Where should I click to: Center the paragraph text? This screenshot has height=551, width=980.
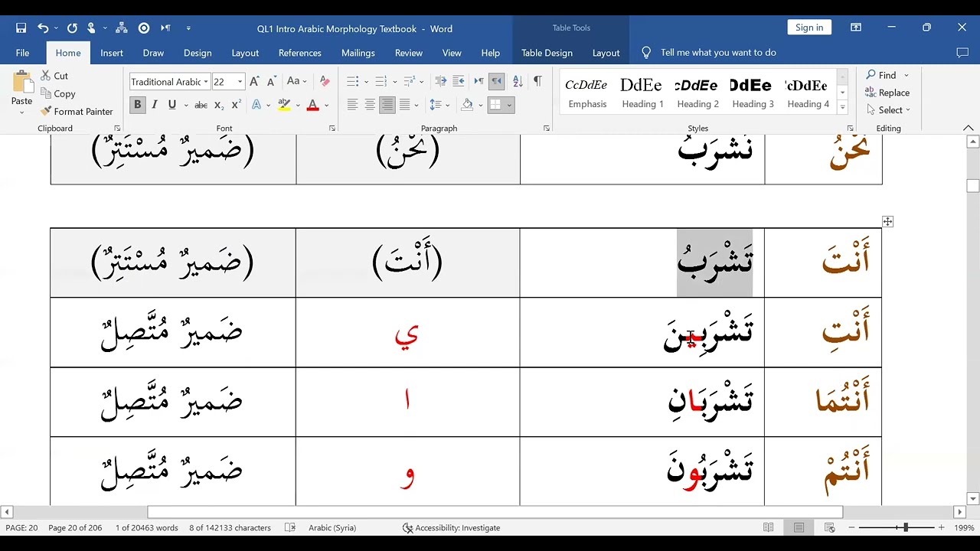(370, 105)
